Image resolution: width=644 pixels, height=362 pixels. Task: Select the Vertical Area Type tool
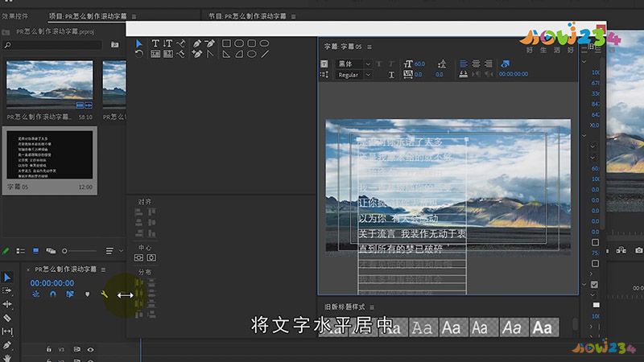click(x=168, y=54)
